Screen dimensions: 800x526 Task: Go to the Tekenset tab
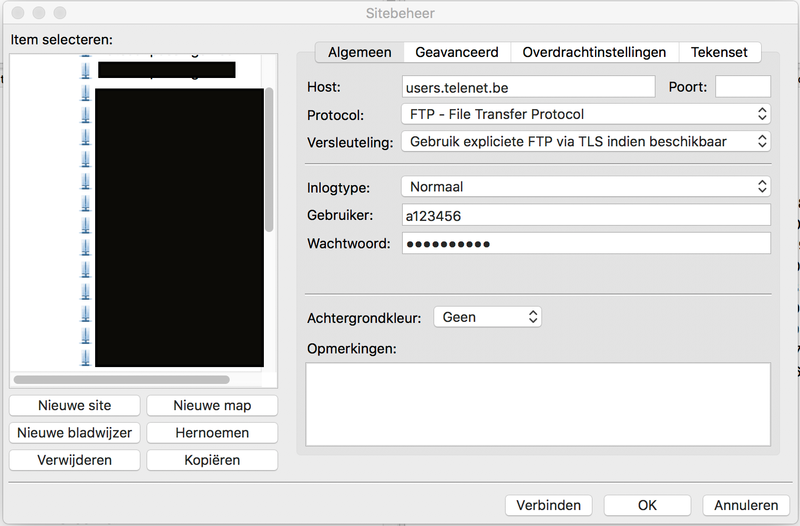pos(719,52)
